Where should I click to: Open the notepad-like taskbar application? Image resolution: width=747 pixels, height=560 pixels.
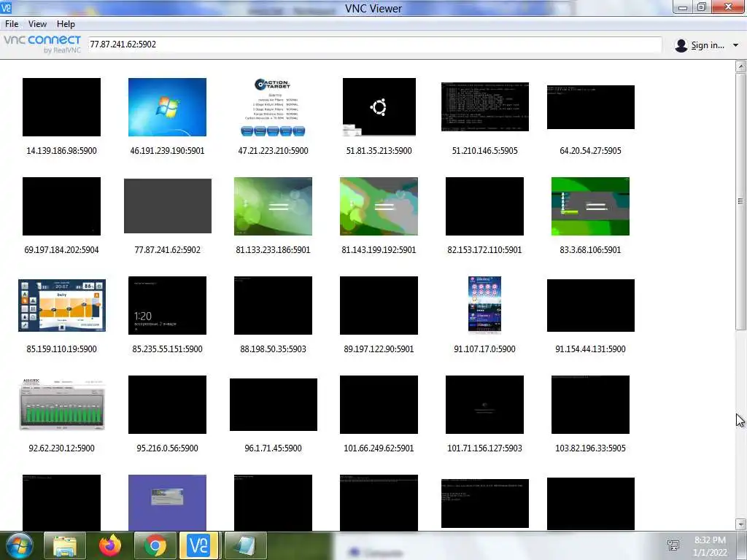(x=245, y=545)
